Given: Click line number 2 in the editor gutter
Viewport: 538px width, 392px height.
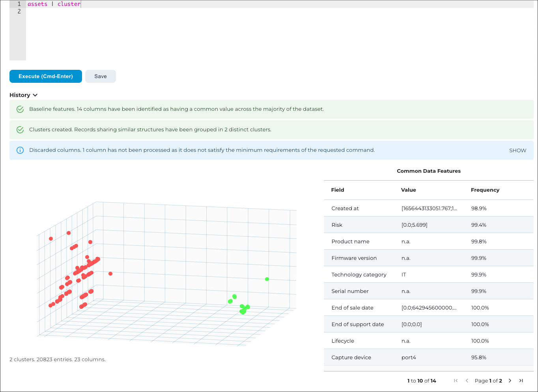Looking at the screenshot, I should coord(19,11).
